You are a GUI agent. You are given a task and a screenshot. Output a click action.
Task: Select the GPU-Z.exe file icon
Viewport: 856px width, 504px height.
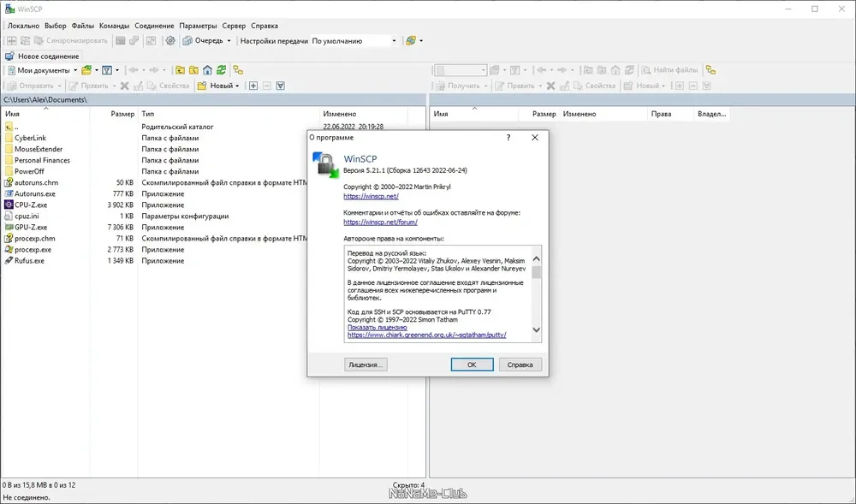(x=9, y=227)
